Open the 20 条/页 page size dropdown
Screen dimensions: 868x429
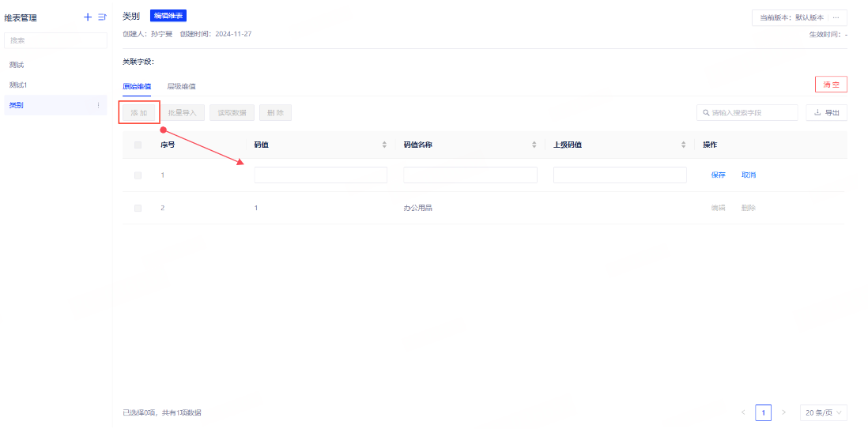[x=824, y=412]
